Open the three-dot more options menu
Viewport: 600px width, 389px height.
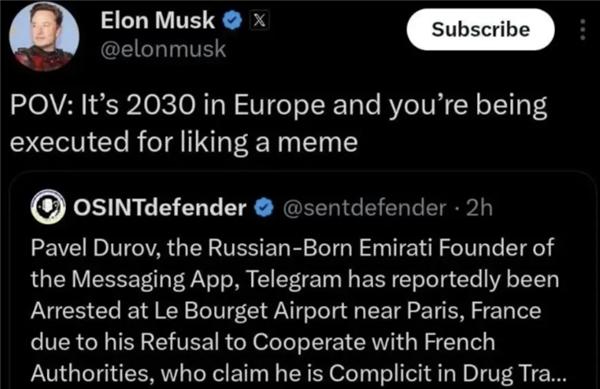582,29
